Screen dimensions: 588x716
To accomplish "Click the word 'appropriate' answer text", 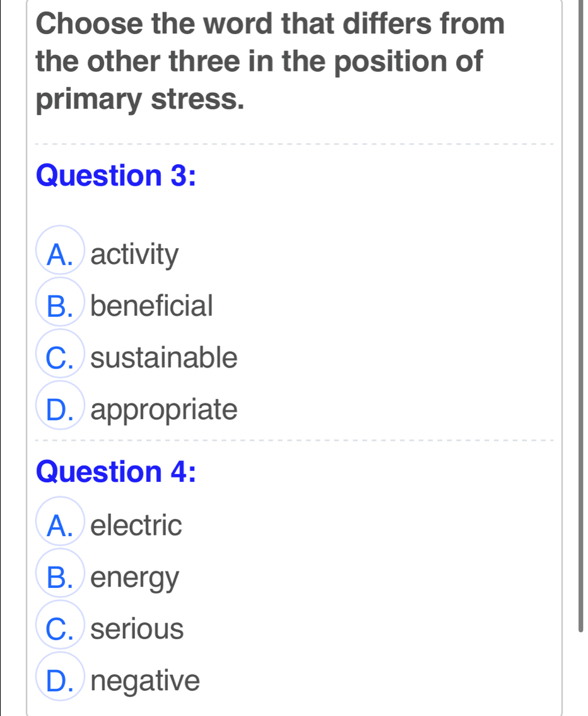I will pos(165,410).
